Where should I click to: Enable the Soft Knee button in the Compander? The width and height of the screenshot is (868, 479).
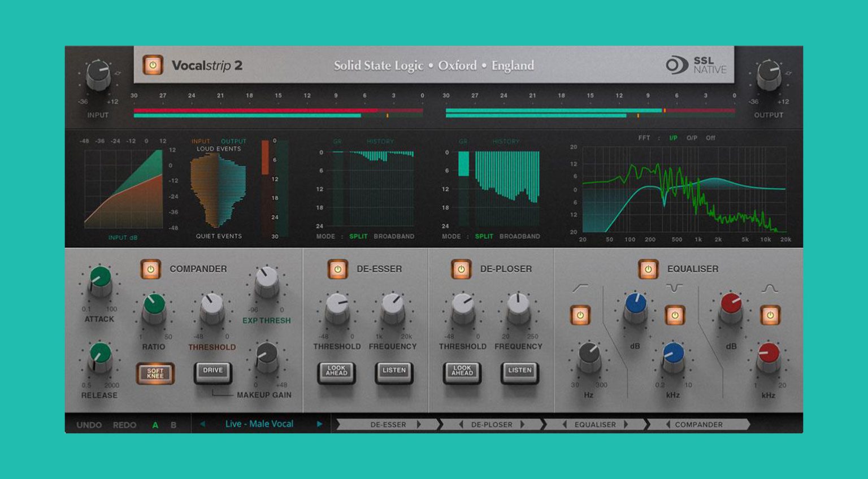(155, 373)
